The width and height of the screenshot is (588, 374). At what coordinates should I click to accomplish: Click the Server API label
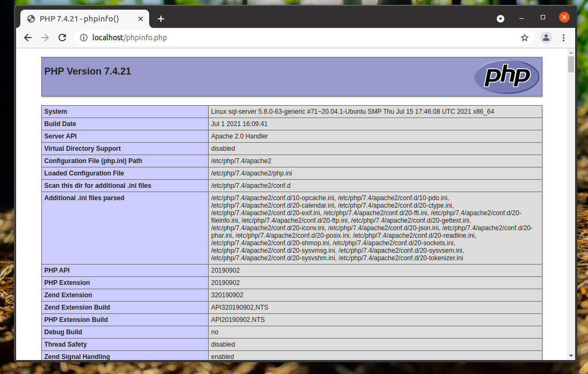click(x=61, y=136)
